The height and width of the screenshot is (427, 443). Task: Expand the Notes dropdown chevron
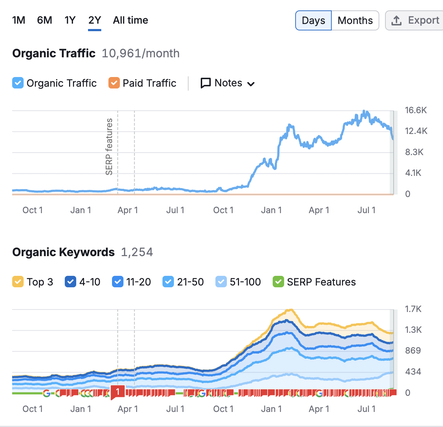(x=251, y=84)
